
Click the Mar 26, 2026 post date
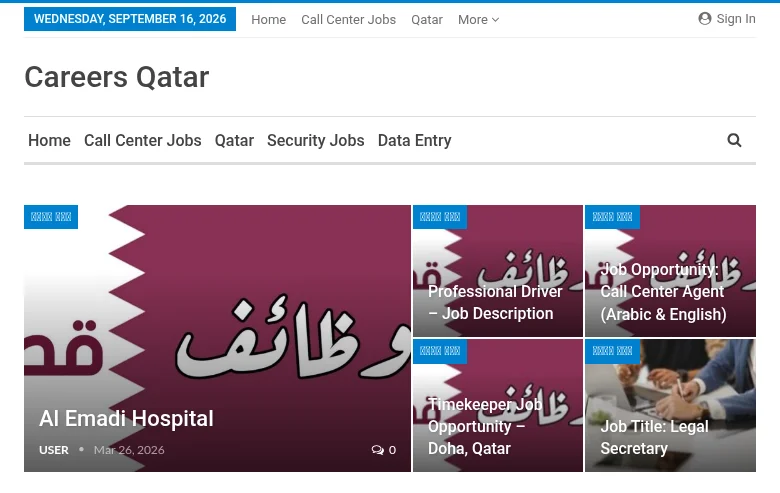pyautogui.click(x=129, y=450)
